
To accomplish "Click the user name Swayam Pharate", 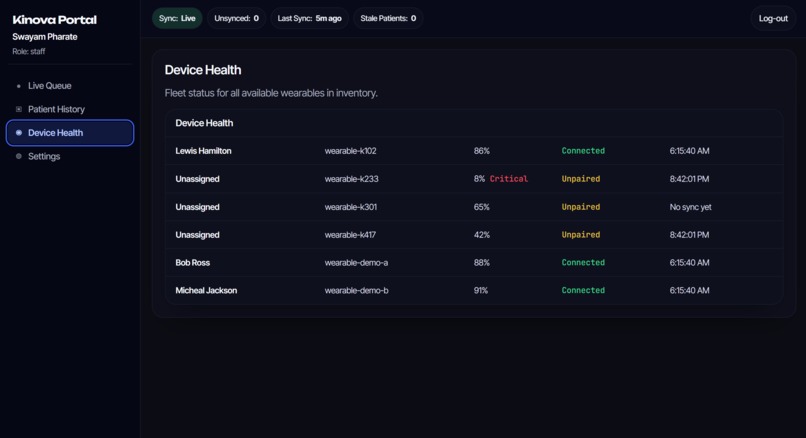I will tap(45, 37).
